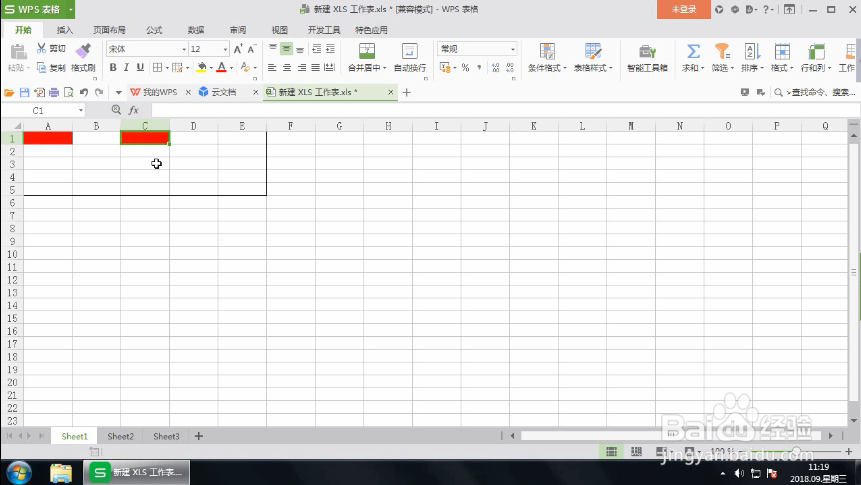This screenshot has height=485, width=861.
Task: Open the Smart Toolbox (智能工具箱)
Action: (647, 58)
